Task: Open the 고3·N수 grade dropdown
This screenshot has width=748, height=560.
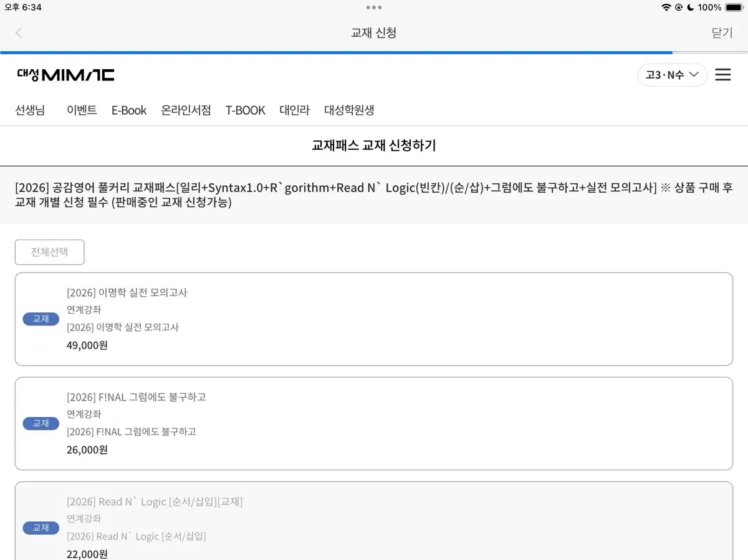Action: [x=672, y=74]
